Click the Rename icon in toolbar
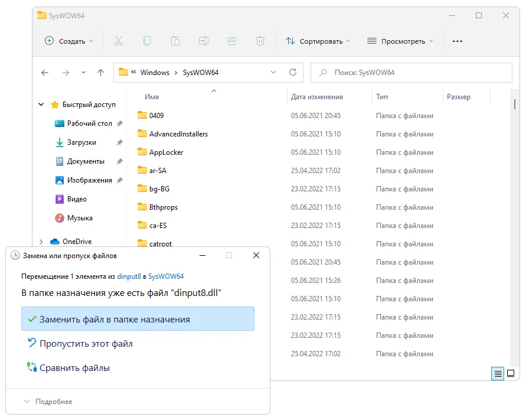Viewport: 526px width, 420px height. (x=204, y=41)
